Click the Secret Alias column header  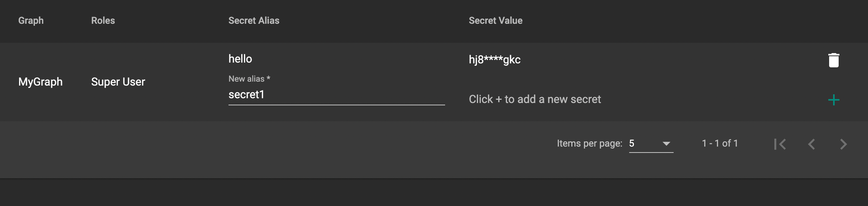(254, 21)
